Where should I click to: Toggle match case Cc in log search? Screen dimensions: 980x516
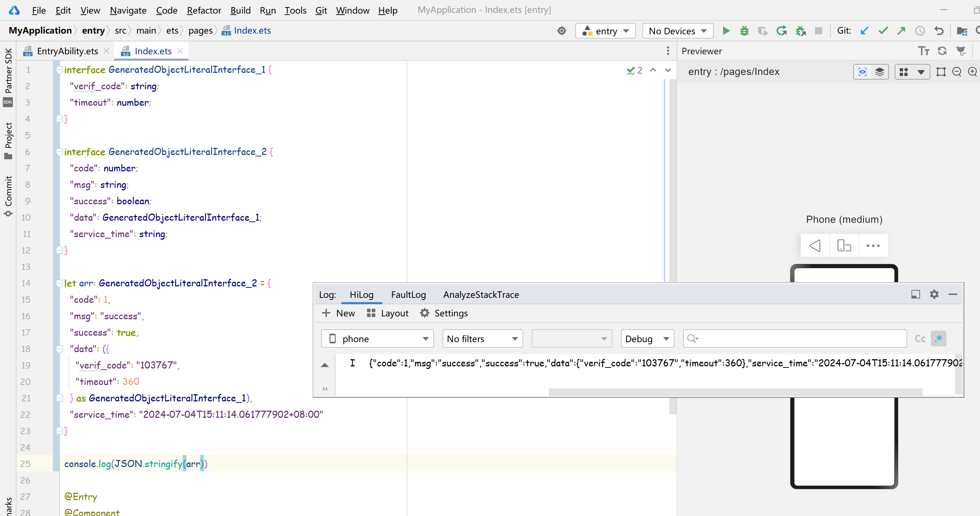click(920, 339)
